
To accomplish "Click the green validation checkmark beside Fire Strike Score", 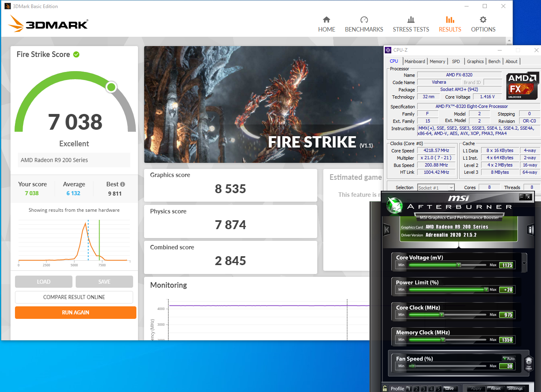I will tap(76, 54).
